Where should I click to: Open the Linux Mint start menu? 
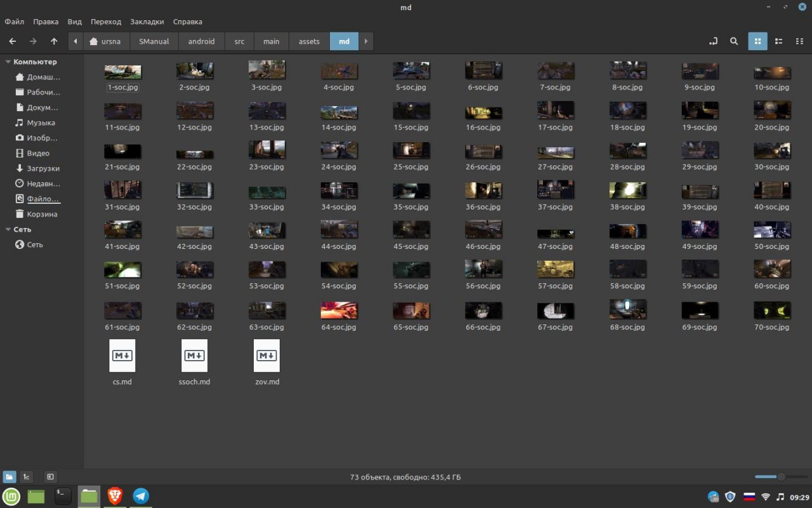tap(11, 497)
